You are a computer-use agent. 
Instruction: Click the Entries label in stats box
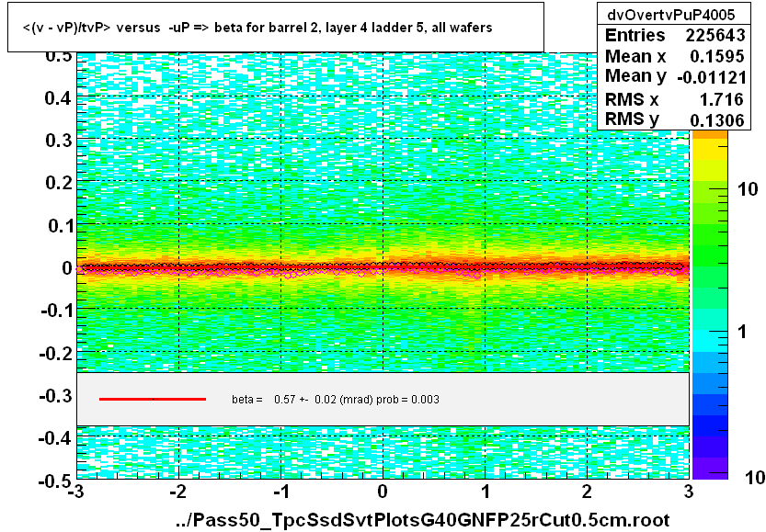(x=635, y=35)
